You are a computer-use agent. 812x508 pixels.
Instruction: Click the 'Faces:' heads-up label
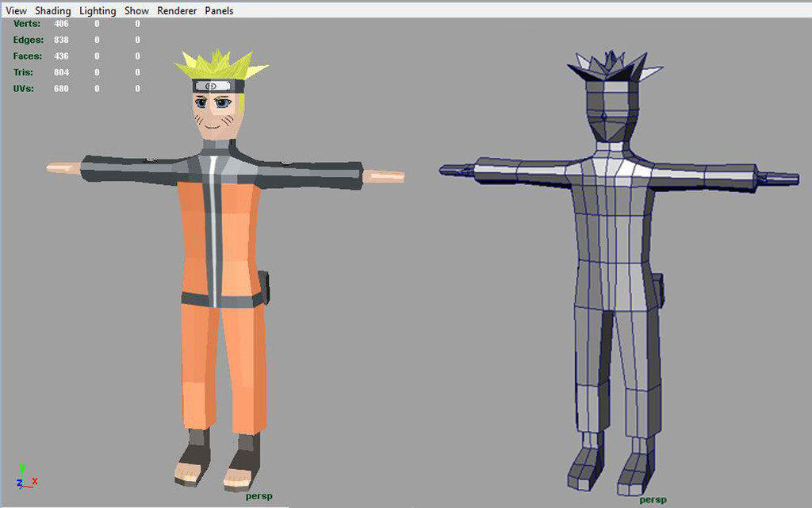[28, 56]
